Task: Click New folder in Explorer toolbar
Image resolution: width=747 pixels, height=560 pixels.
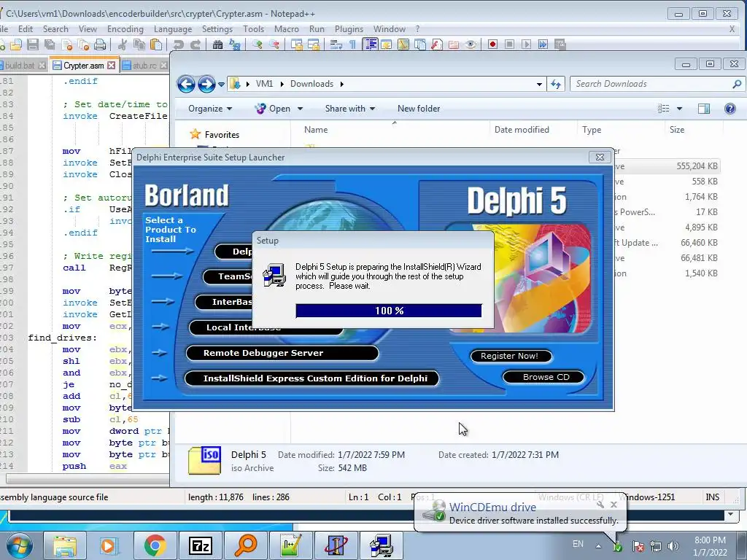Action: point(419,109)
